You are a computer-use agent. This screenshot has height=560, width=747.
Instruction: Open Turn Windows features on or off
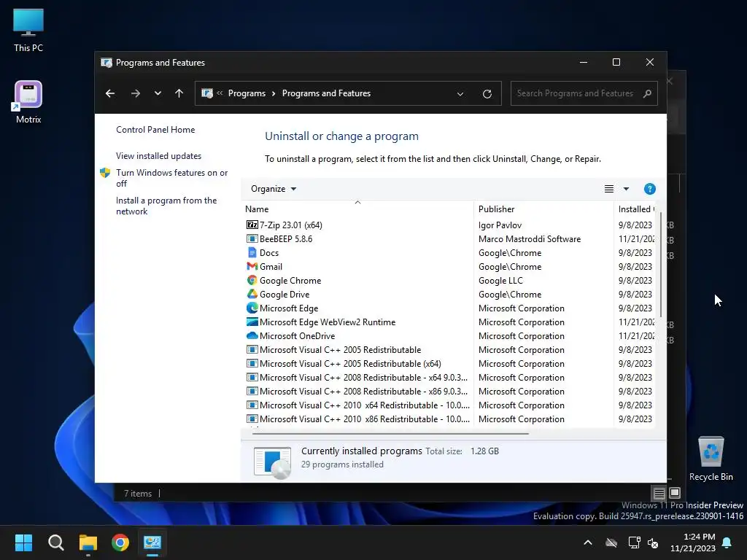(171, 178)
